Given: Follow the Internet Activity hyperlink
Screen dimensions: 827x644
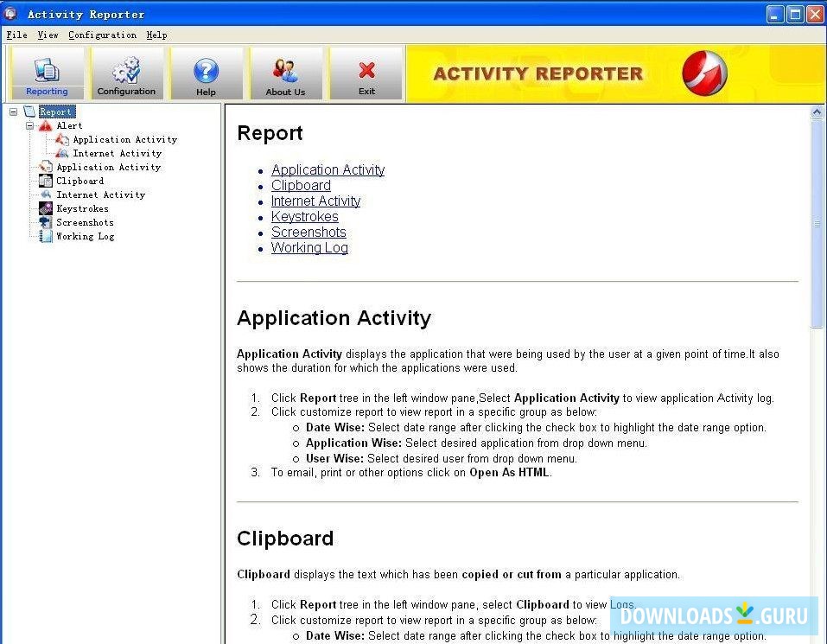Looking at the screenshot, I should pos(315,201).
